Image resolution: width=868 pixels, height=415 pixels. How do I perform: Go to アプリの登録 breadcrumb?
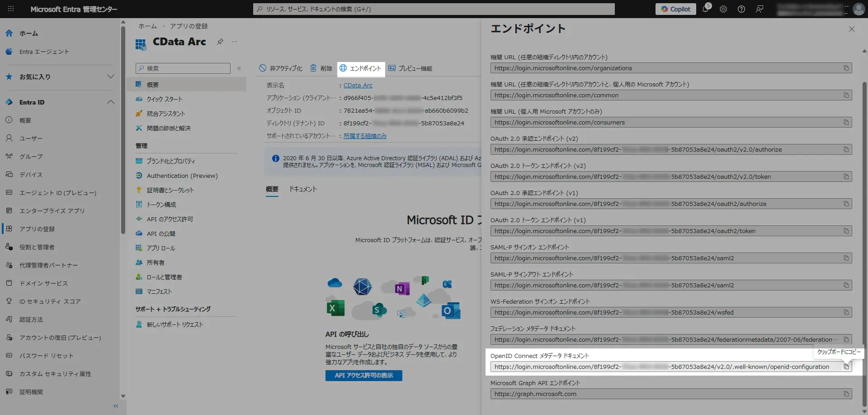click(x=189, y=26)
